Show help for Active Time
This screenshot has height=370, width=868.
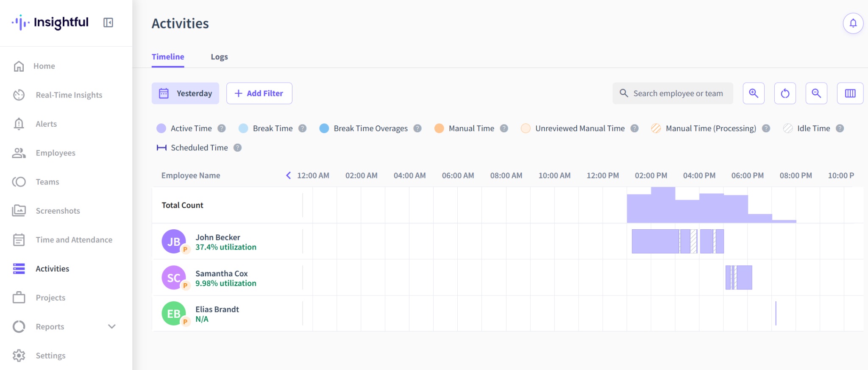point(222,128)
